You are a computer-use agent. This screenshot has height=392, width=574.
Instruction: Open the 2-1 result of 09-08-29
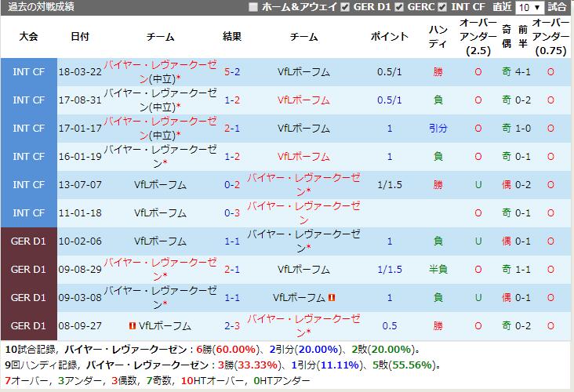[232, 270]
